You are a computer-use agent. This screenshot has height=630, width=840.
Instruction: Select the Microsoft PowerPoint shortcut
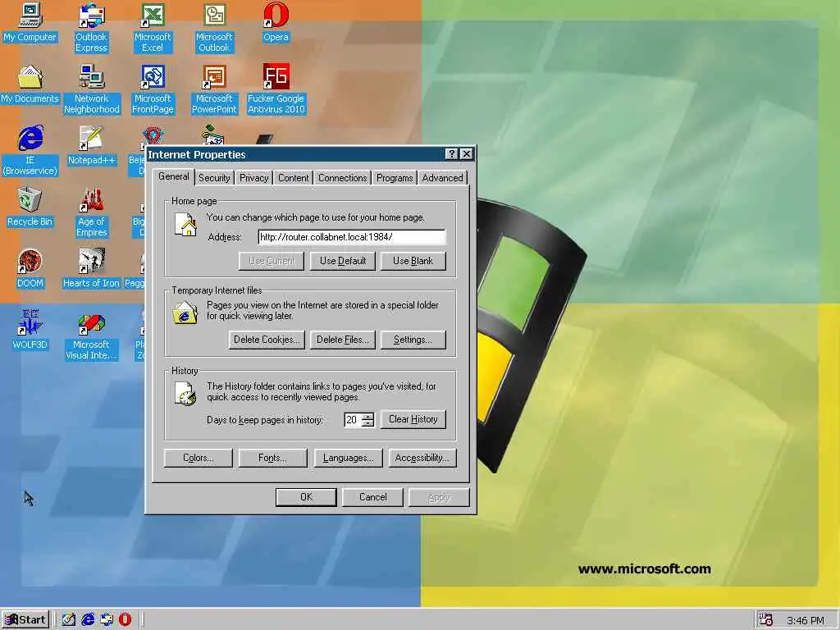click(x=214, y=89)
